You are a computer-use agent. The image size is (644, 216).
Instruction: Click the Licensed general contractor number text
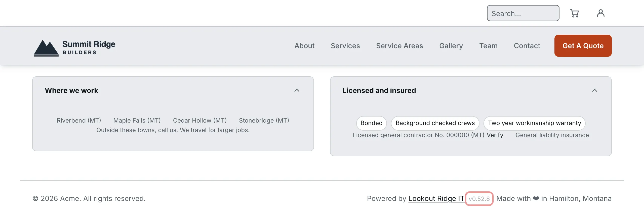coord(418,135)
